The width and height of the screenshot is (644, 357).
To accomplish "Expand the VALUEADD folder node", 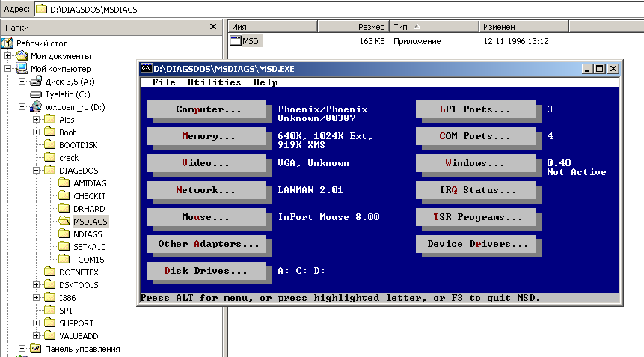I will pos(37,335).
